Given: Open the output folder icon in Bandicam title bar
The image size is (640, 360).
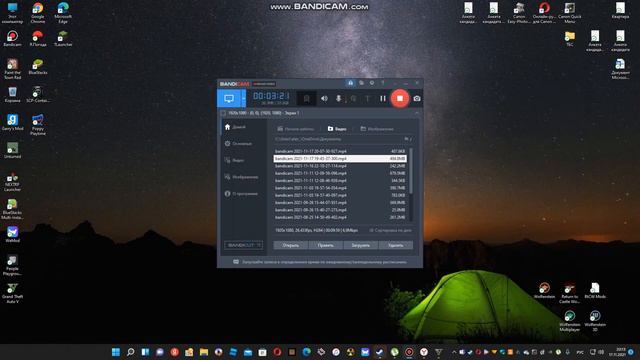Looking at the screenshot, I should click(x=361, y=83).
